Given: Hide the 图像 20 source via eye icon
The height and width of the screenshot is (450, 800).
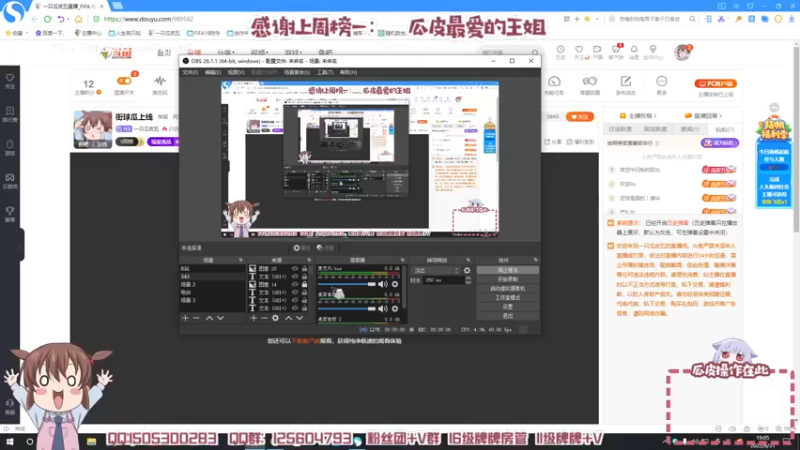Looking at the screenshot, I should pyautogui.click(x=295, y=268).
